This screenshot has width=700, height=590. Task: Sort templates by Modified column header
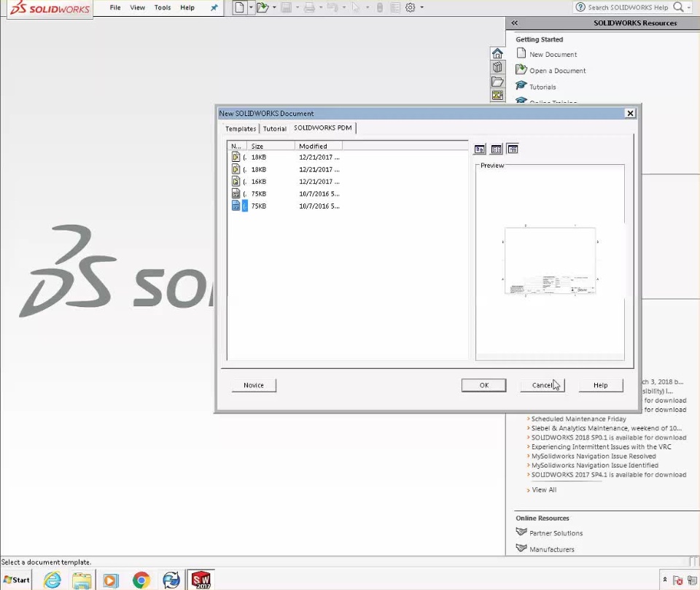click(319, 146)
